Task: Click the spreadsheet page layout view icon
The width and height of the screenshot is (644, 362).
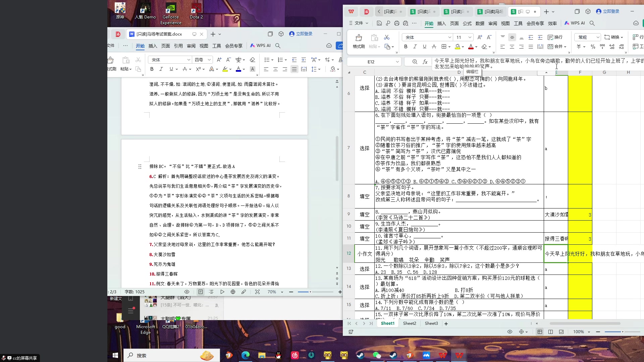Action: point(550,331)
